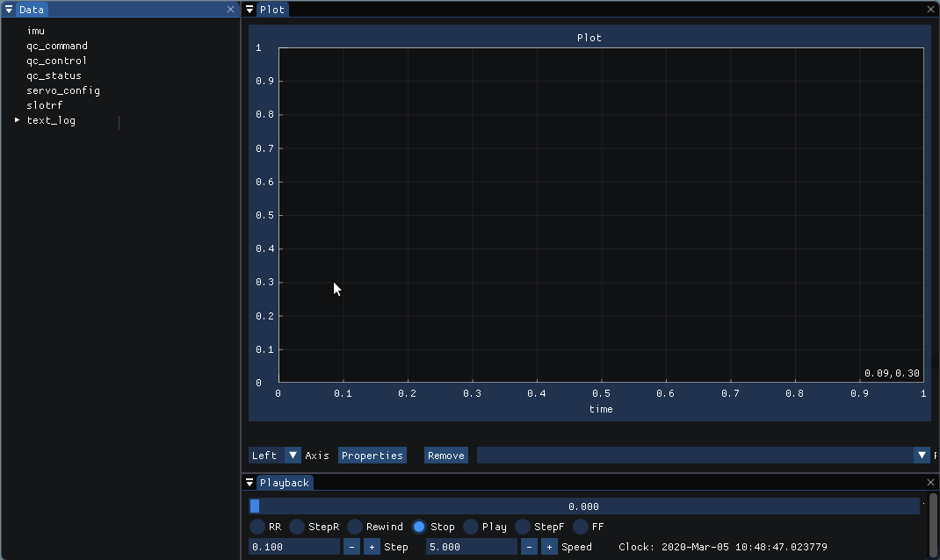Select qc_status in the Data list
This screenshot has width=940, height=560.
[x=54, y=75]
